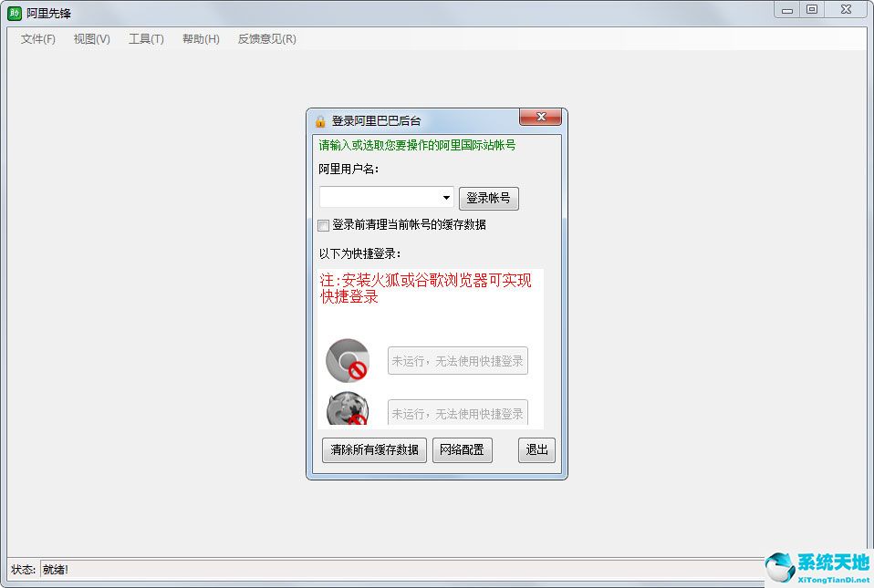Maximize the 阿里先锋 main window
874x588 pixels.
pyautogui.click(x=812, y=9)
